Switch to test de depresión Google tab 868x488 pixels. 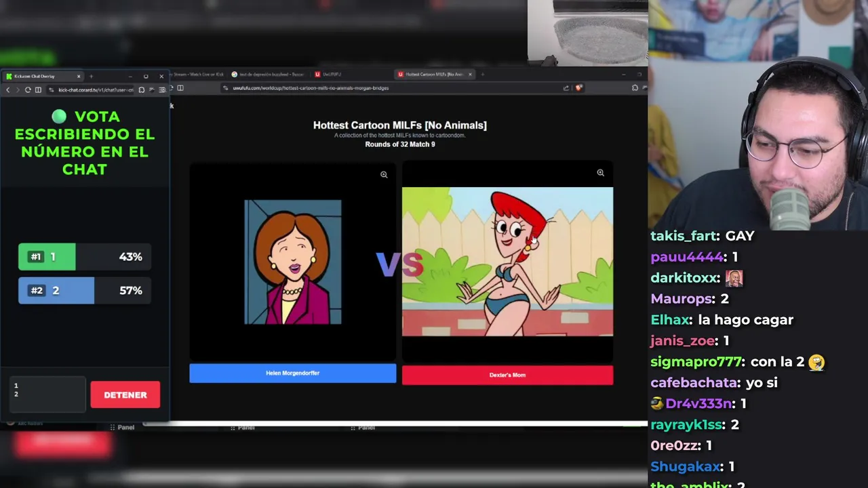pos(270,74)
